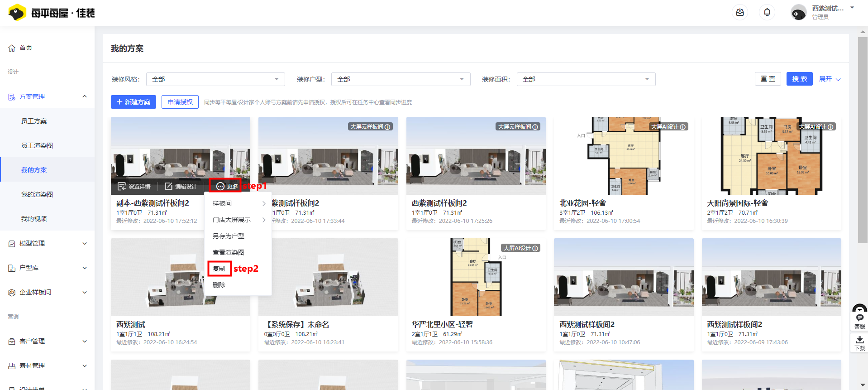Click the 首页 house icon
The height and width of the screenshot is (390, 868).
tap(12, 48)
